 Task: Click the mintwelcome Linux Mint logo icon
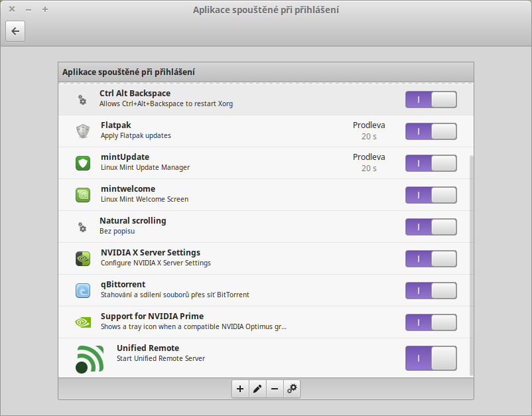coord(83,195)
